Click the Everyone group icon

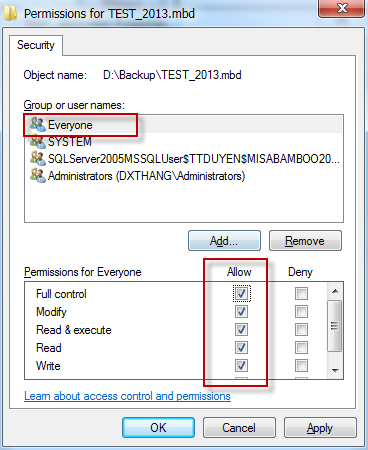(37, 124)
